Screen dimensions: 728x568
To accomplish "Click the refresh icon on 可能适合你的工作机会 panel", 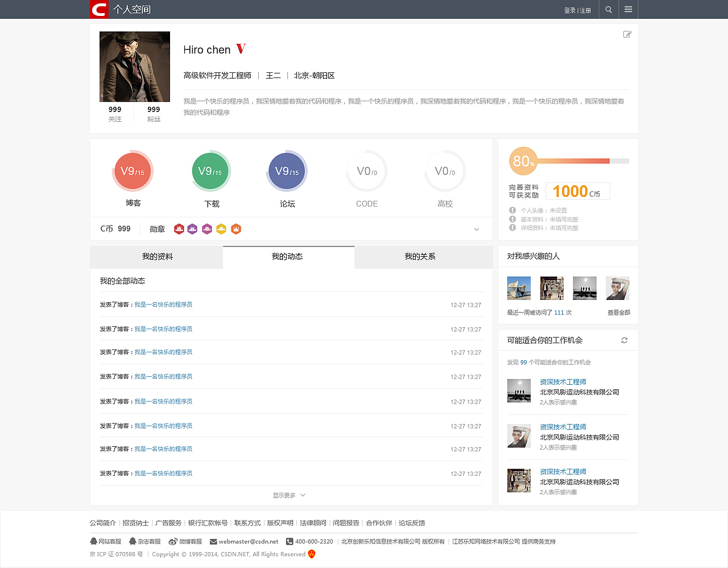I will (x=624, y=340).
